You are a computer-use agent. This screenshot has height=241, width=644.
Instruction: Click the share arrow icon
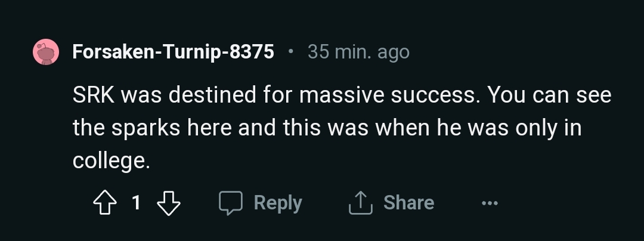[360, 203]
